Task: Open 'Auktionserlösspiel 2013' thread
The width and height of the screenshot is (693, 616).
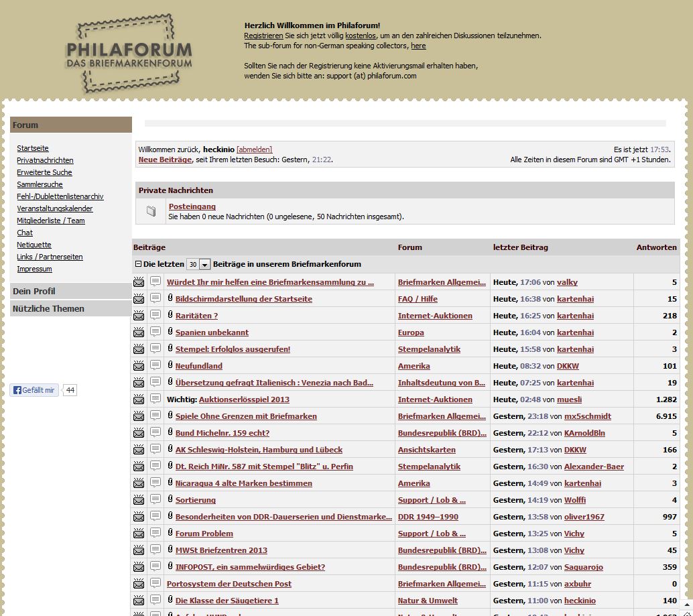Action: pyautogui.click(x=244, y=399)
